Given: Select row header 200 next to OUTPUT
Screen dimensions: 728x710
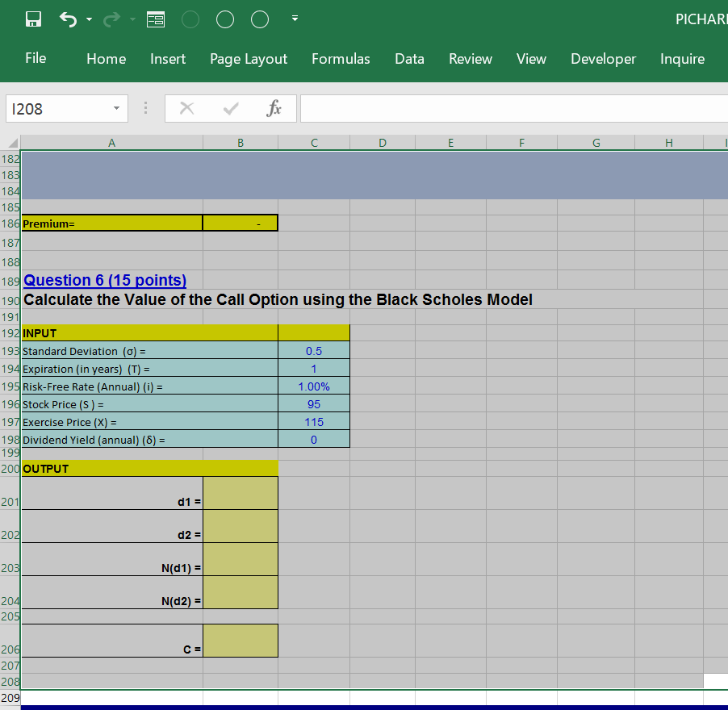Looking at the screenshot, I should pyautogui.click(x=10, y=469).
